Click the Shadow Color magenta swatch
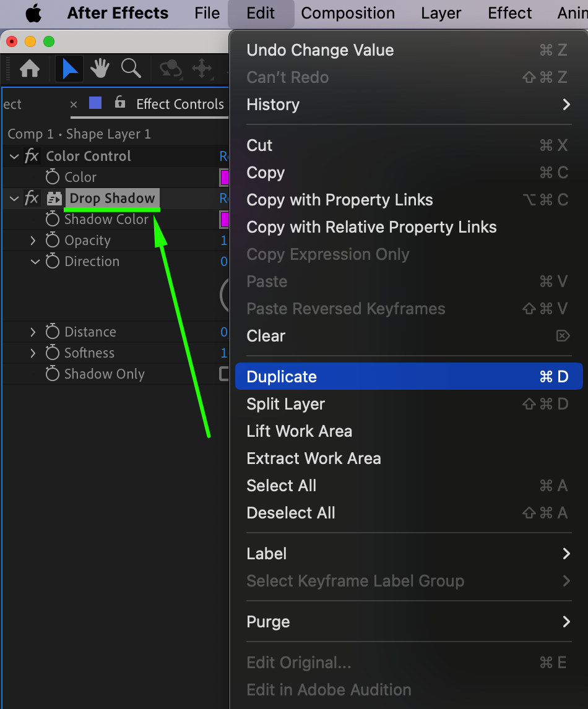Viewport: 588px width, 709px height. [225, 220]
